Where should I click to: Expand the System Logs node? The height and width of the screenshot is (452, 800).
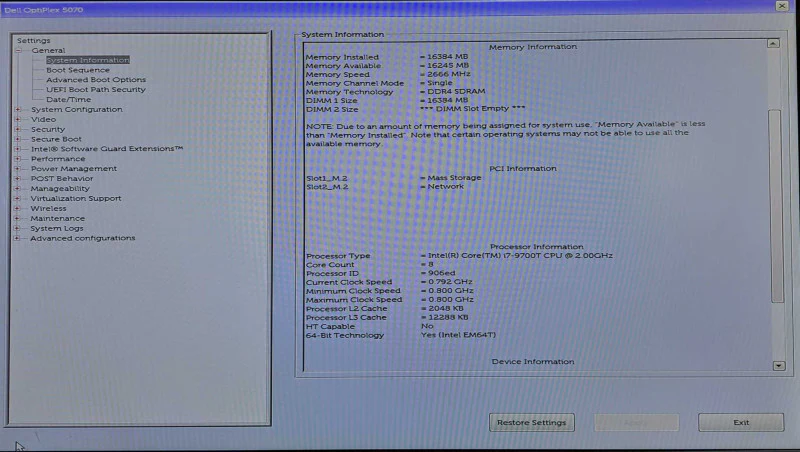[x=17, y=228]
